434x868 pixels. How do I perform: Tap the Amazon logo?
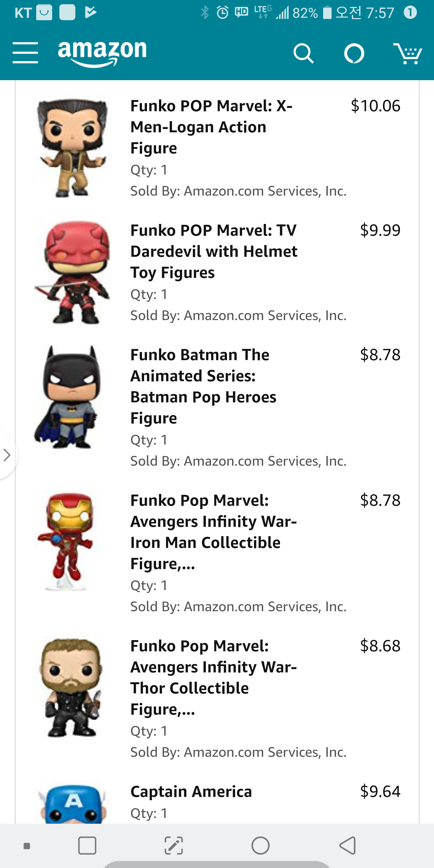pos(102,53)
